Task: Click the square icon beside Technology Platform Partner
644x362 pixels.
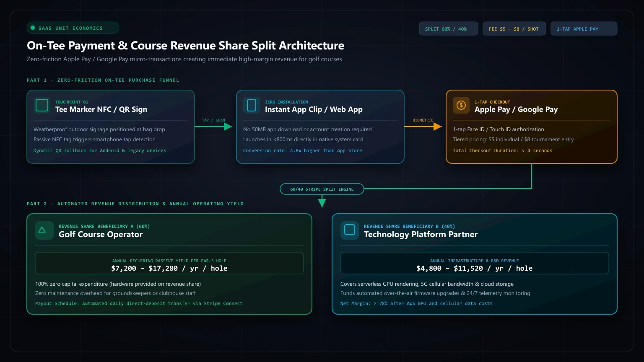Action: 349,230
